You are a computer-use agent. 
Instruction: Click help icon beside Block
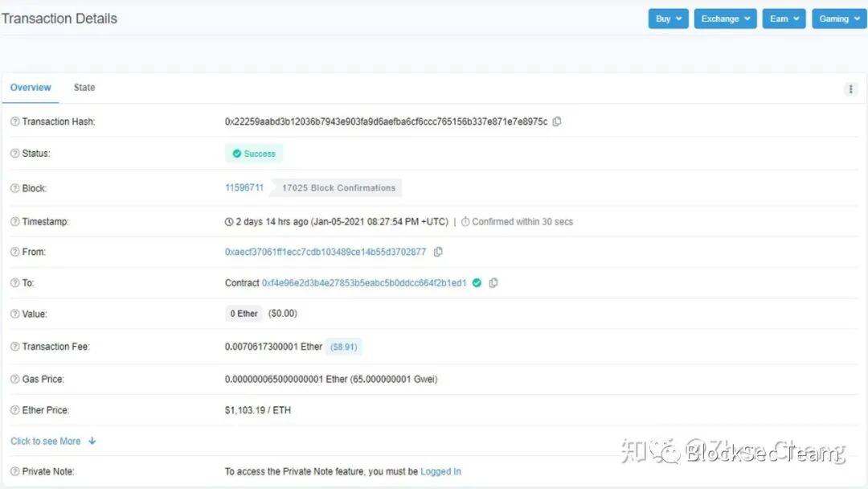[x=15, y=188]
